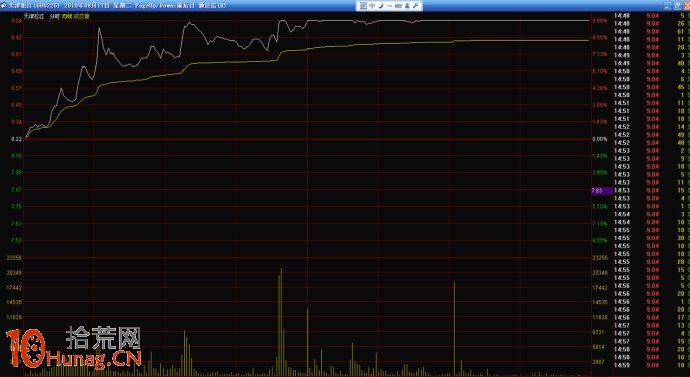Viewport: 690px width, 377px height.
Task: Toggle the punctuation mode icon in the IME bar
Action: point(389,6)
